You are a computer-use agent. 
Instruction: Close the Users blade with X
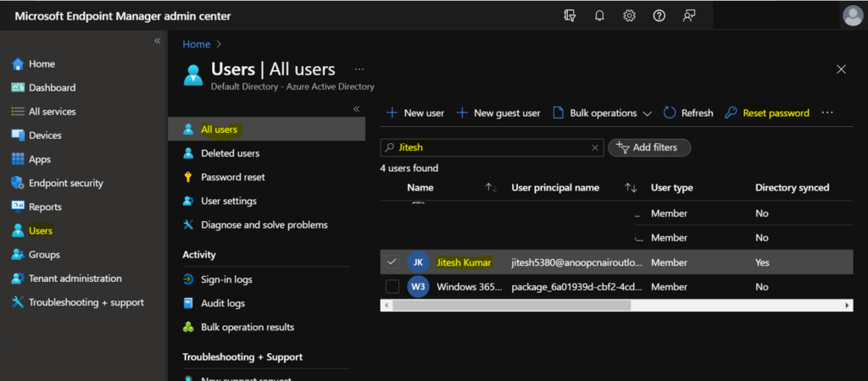pos(841,69)
